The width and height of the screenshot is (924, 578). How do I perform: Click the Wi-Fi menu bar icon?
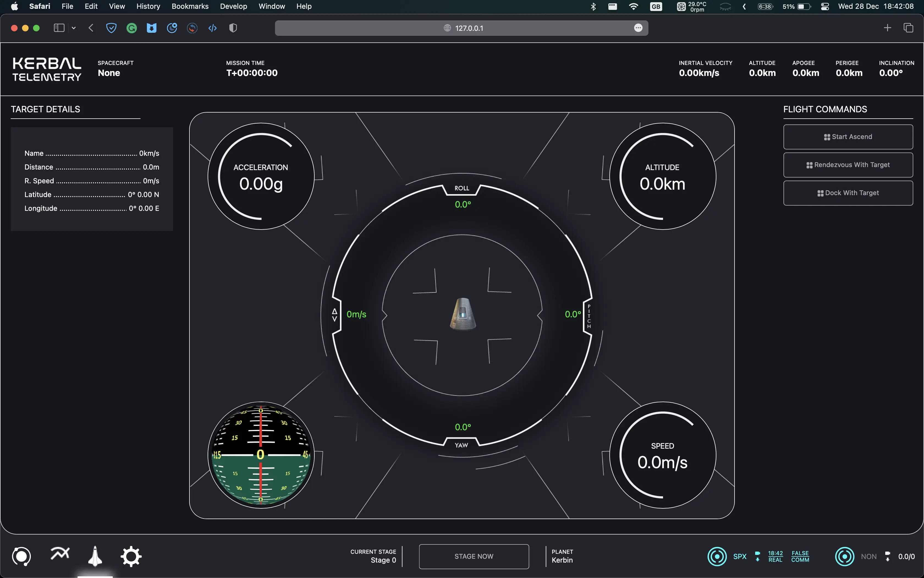point(633,6)
